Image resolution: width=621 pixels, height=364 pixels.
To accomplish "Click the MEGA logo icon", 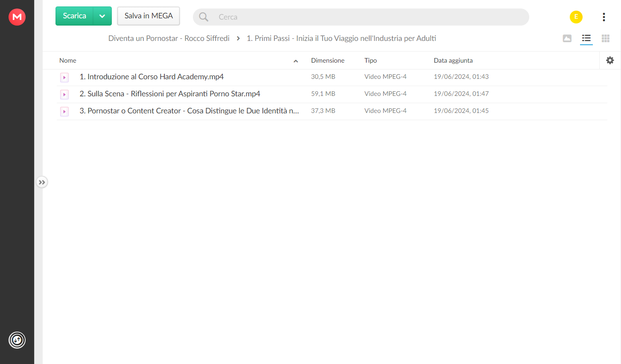I will pyautogui.click(x=17, y=17).
